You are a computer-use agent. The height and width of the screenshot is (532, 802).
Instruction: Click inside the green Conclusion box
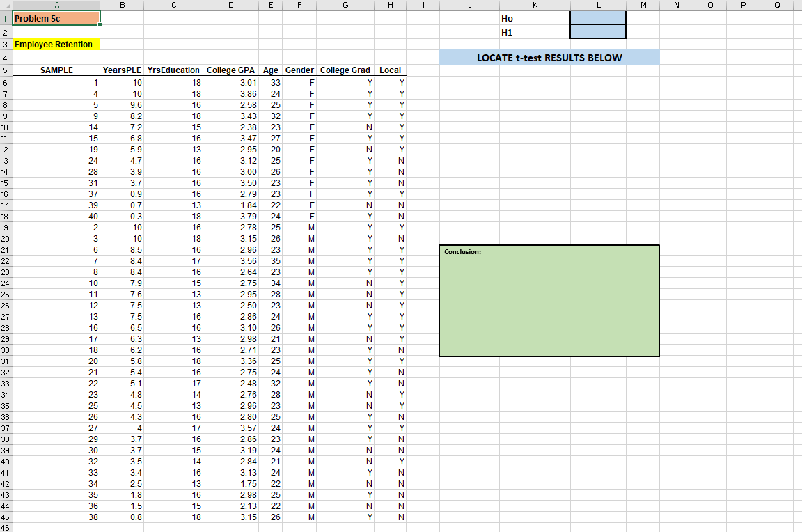(x=549, y=299)
